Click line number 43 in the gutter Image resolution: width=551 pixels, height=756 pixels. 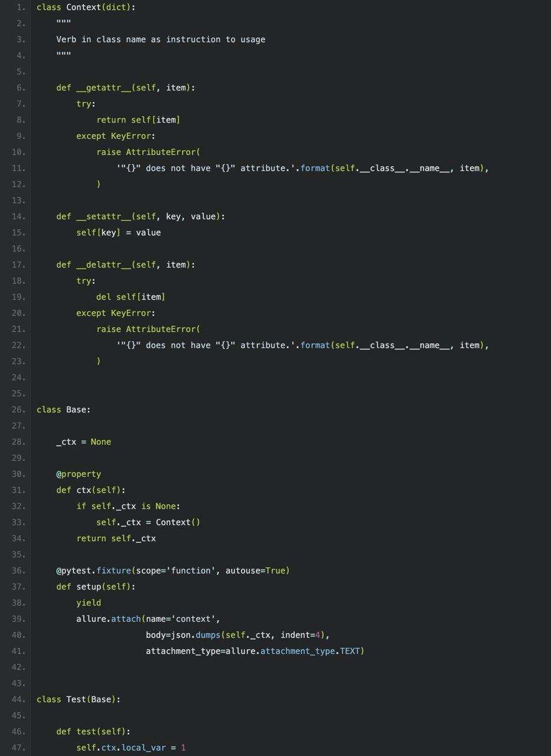[18, 684]
